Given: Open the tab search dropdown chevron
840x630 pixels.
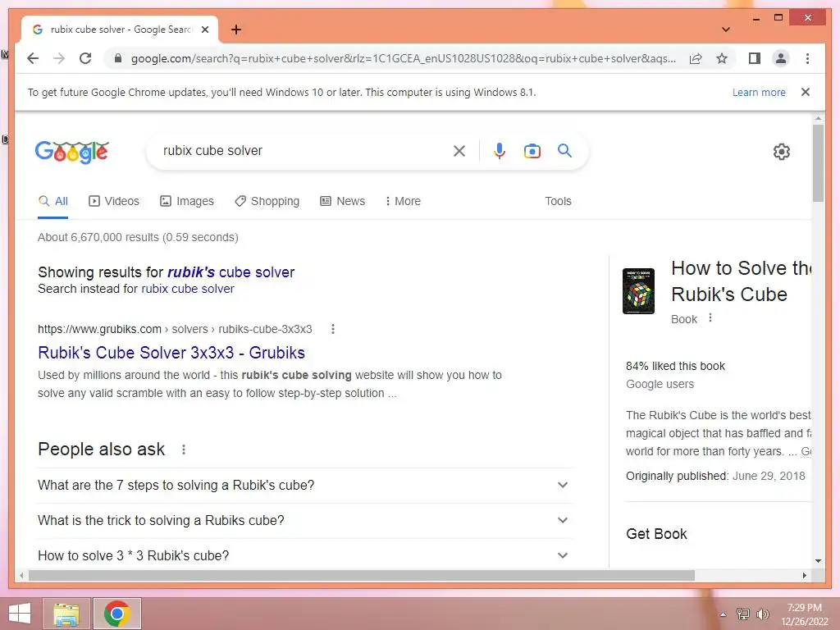Looking at the screenshot, I should point(726,30).
